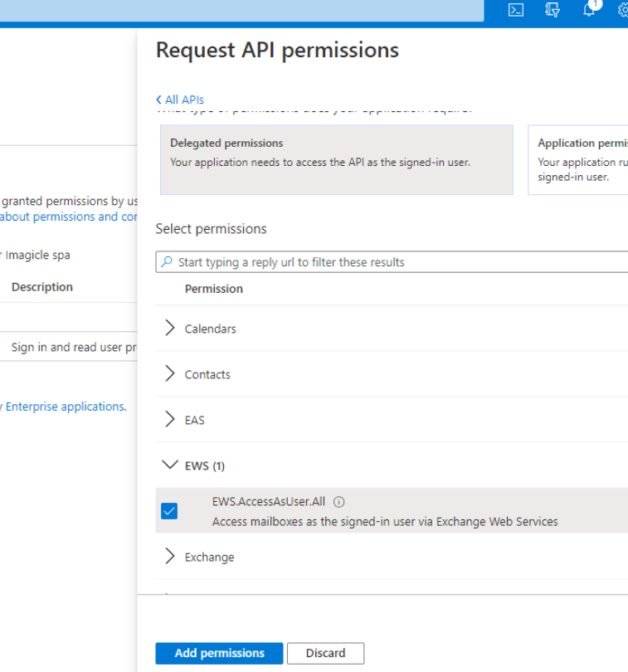Click the permissions filter search field
Viewport: 628px width, 672px height.
[x=398, y=262]
